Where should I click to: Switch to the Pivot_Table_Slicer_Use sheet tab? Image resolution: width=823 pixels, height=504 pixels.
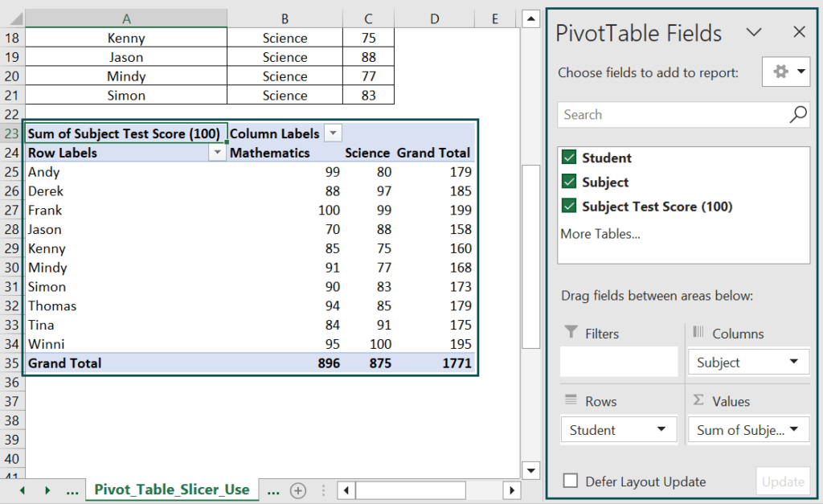coord(171,490)
